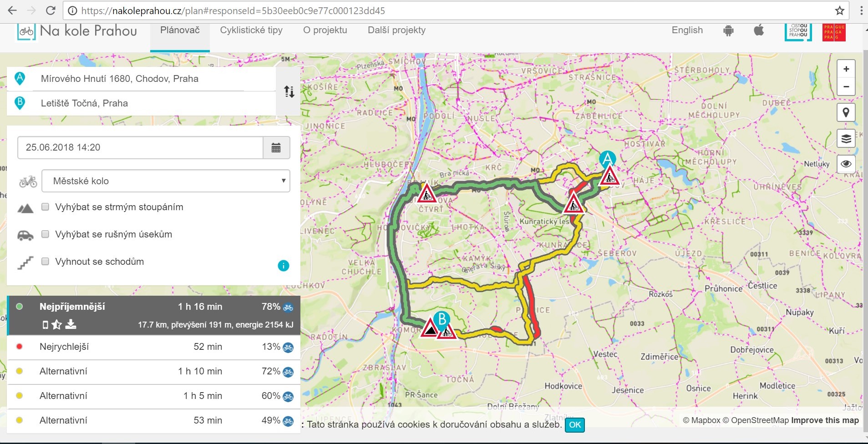This screenshot has height=444, width=868.
Task: Toggle map visibility eye button
Action: [x=846, y=164]
